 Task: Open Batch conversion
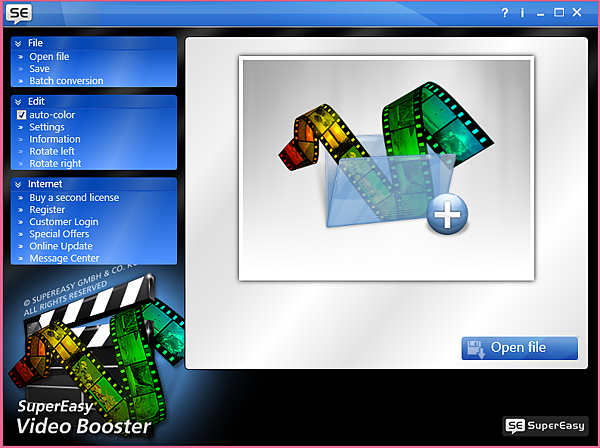(66, 81)
